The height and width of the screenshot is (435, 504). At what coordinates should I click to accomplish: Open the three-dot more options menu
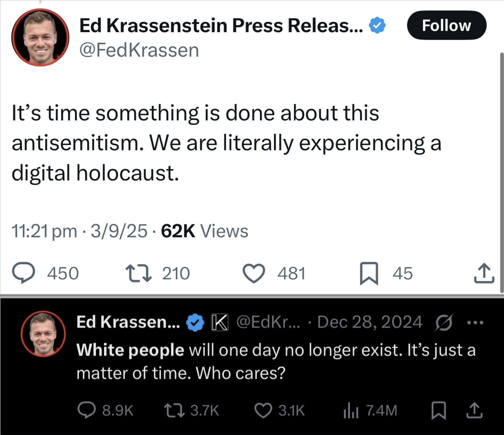pyautogui.click(x=476, y=322)
